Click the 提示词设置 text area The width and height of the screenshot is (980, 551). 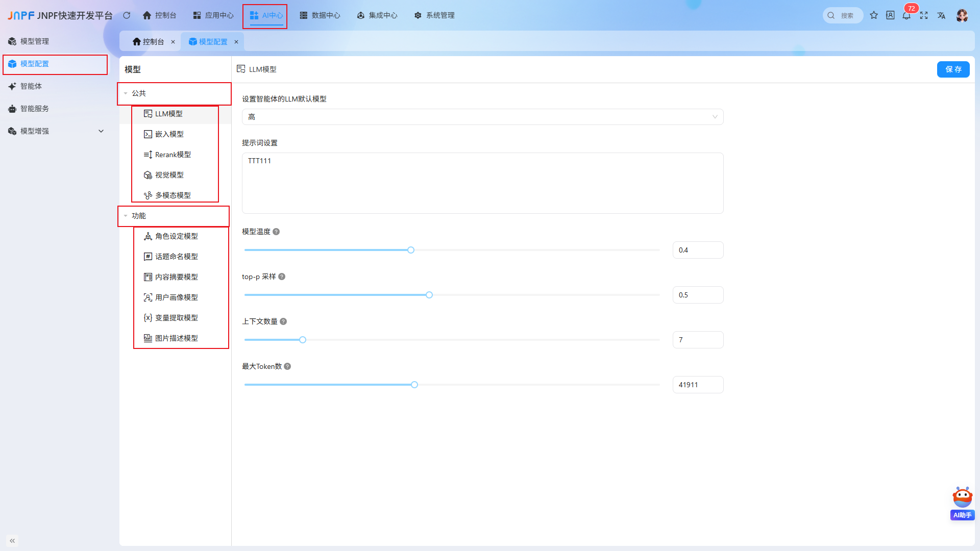482,183
